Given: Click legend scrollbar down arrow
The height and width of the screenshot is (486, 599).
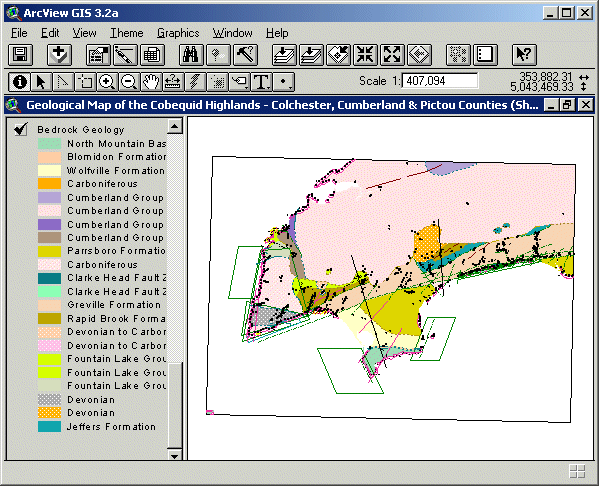Looking at the screenshot, I should point(175,455).
